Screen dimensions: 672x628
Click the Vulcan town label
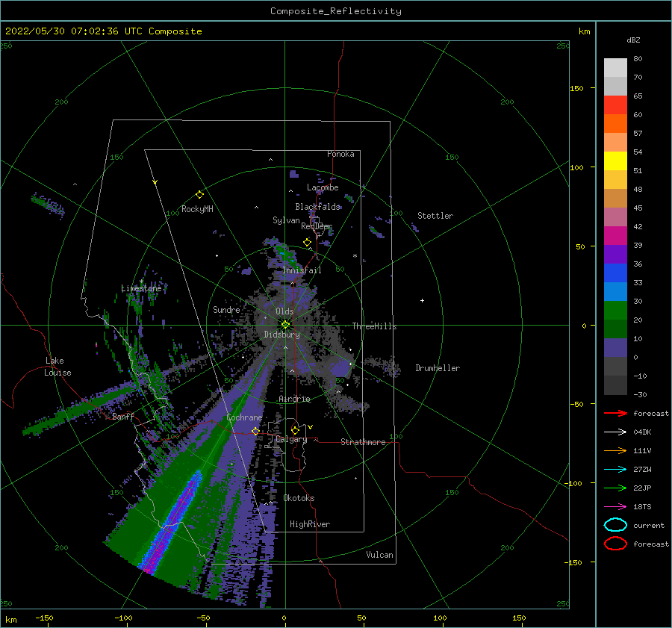click(380, 555)
